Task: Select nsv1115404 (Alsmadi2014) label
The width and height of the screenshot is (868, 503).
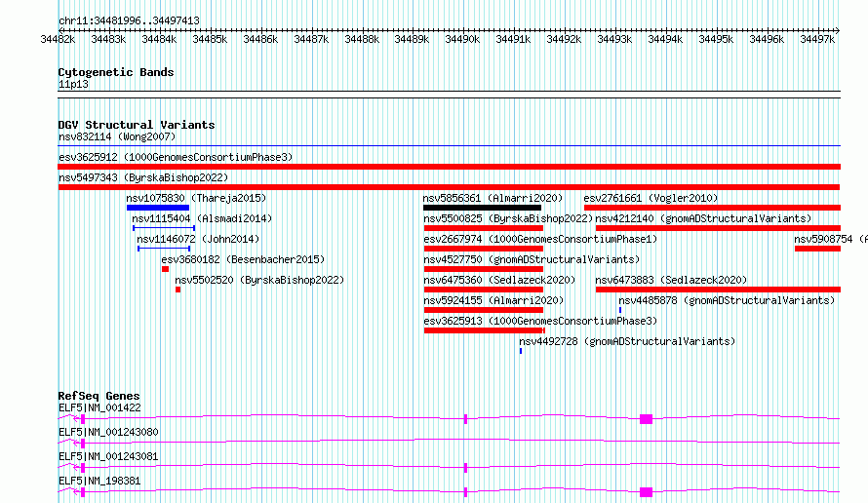Action: pos(202,218)
